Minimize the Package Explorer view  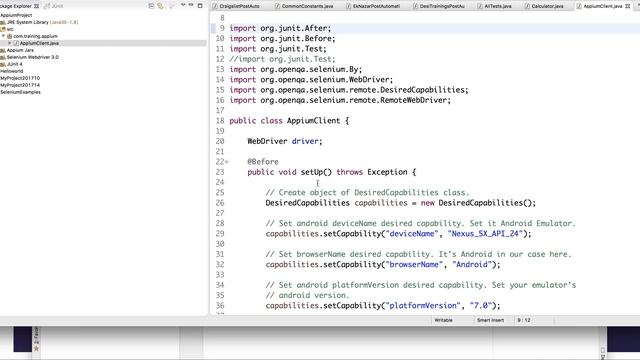point(191,5)
